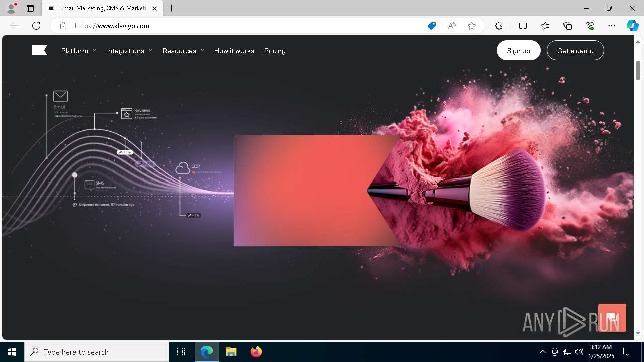Launch Firefox from the taskbar
Screen dimensions: 644x362
pos(256,352)
